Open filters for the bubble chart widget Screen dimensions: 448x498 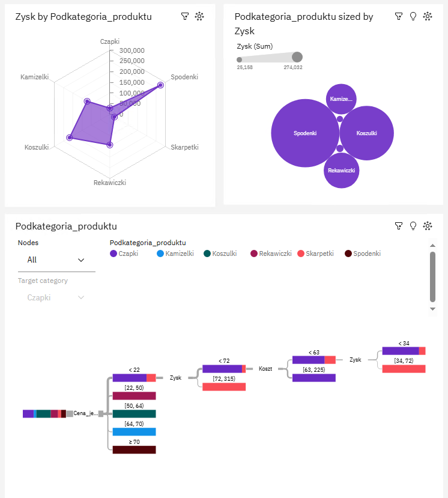coord(398,17)
